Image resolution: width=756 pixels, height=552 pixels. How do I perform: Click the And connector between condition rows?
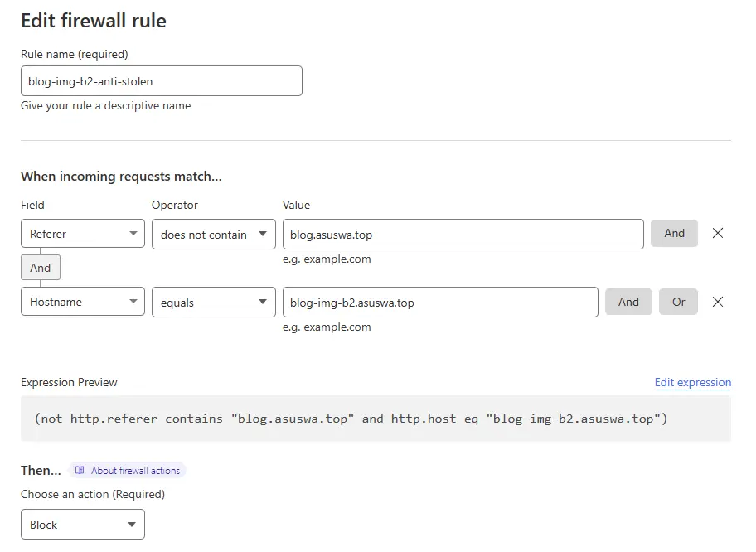point(41,268)
